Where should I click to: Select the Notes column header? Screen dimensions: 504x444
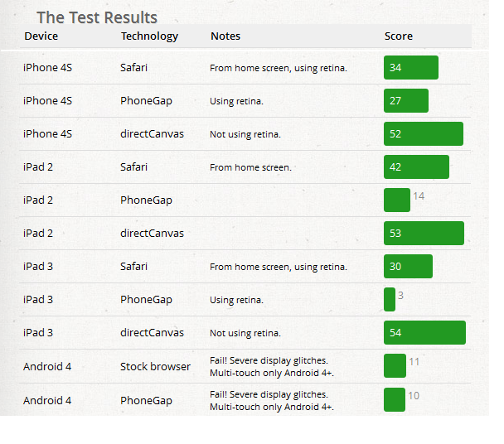(225, 36)
